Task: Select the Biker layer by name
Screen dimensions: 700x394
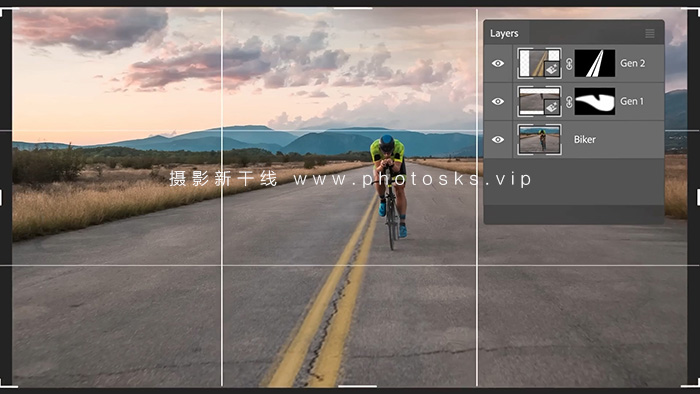Action: point(585,140)
